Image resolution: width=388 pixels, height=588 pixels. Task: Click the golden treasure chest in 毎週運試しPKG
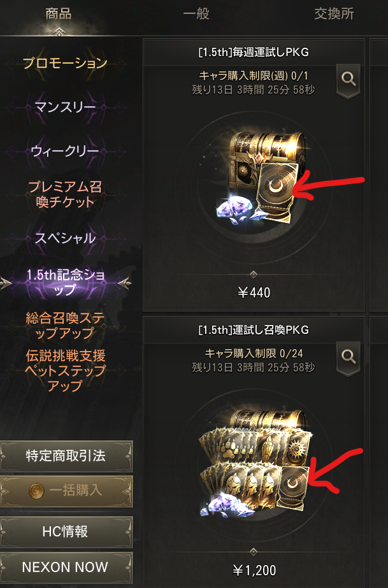(266, 154)
